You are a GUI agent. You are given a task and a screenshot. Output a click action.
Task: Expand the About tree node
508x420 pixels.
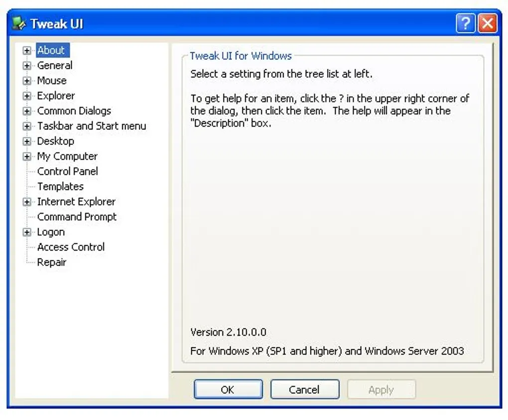(27, 50)
